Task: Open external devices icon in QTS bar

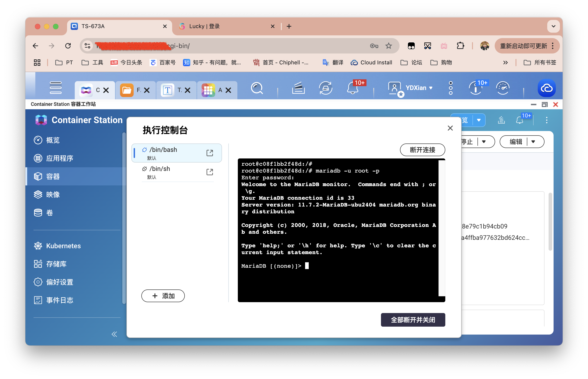Action: 326,88
